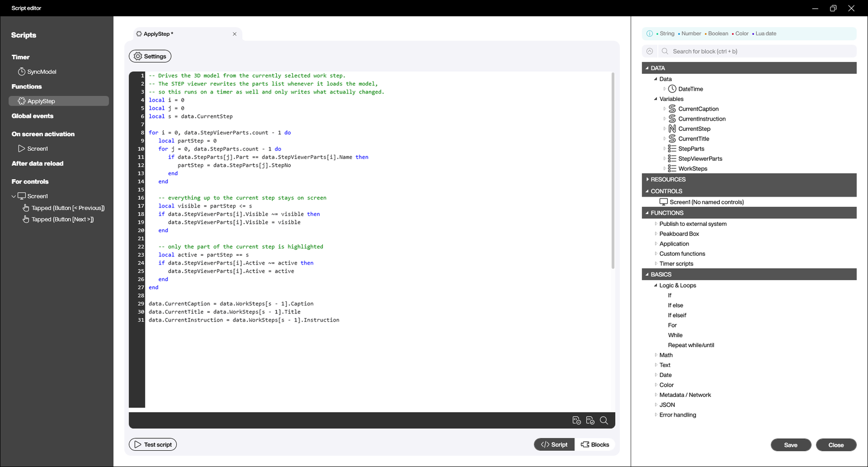The image size is (868, 467).
Task: Collapse the FUNCTIONS section
Action: tap(647, 213)
